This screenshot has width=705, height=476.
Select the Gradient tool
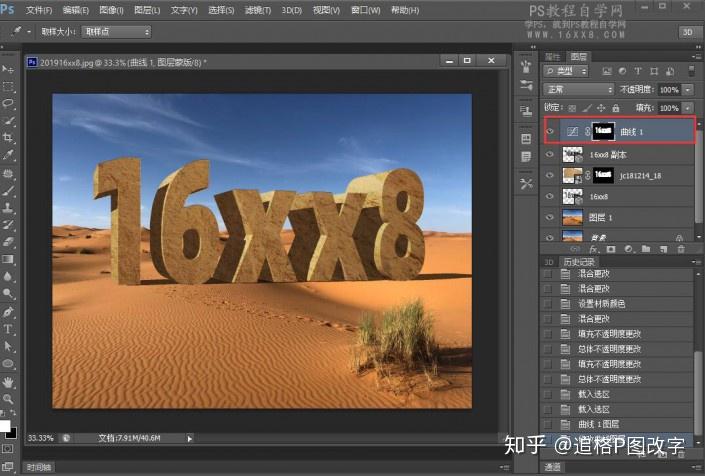[8, 259]
